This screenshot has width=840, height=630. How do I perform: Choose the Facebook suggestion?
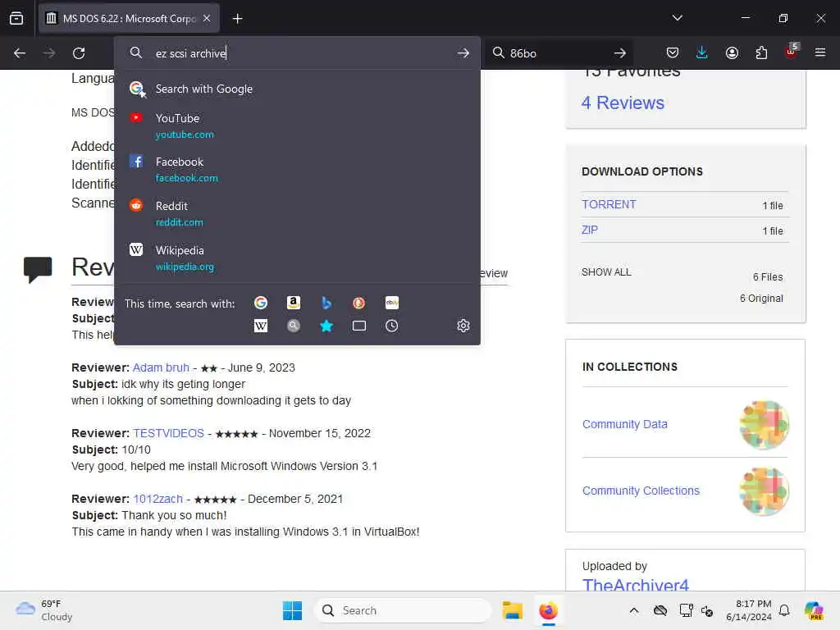[x=297, y=169]
